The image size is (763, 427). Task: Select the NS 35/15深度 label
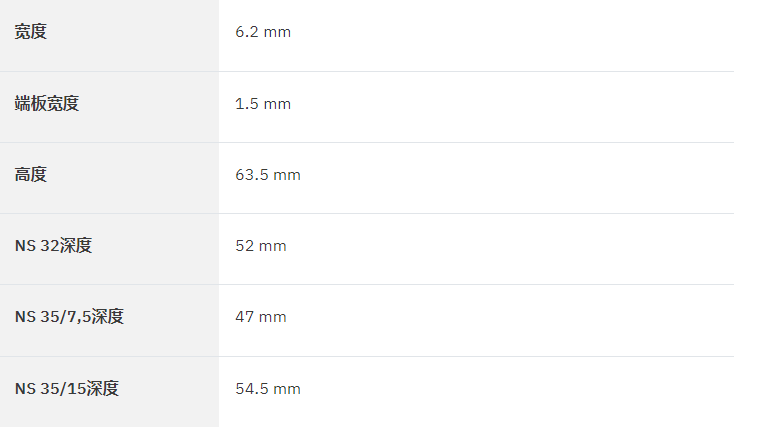click(67, 389)
